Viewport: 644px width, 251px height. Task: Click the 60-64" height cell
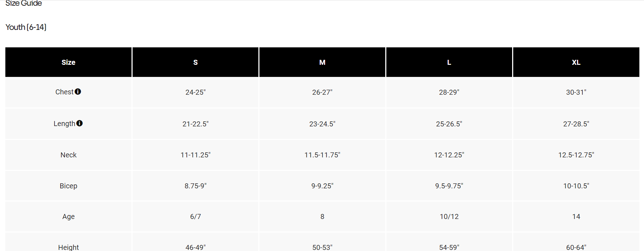tap(576, 247)
